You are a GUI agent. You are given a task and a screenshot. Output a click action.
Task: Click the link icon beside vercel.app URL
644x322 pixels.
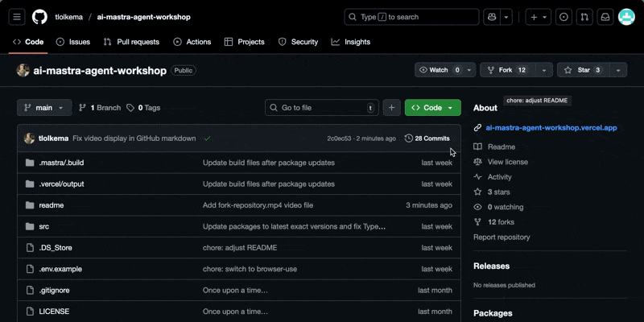coord(477,128)
